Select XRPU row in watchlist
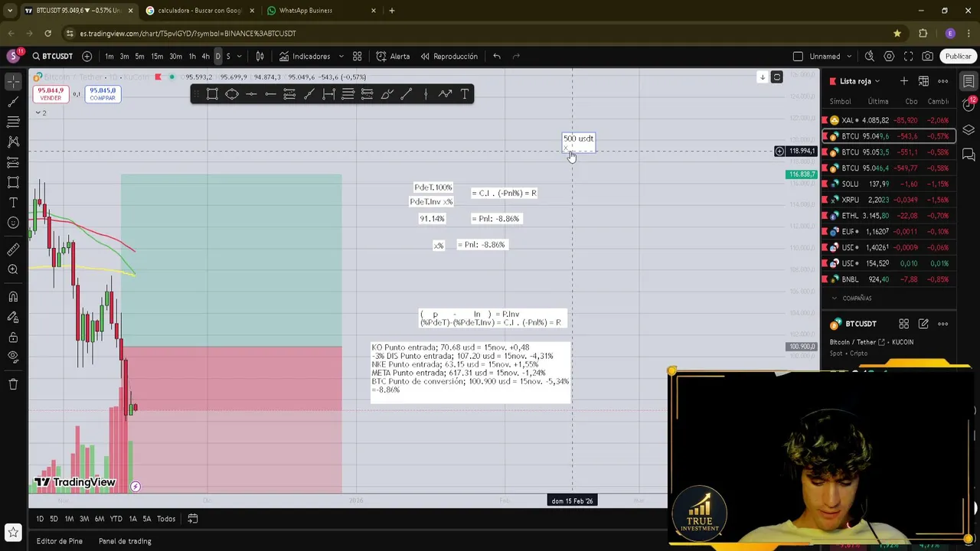This screenshot has height=551, width=980. 888,200
